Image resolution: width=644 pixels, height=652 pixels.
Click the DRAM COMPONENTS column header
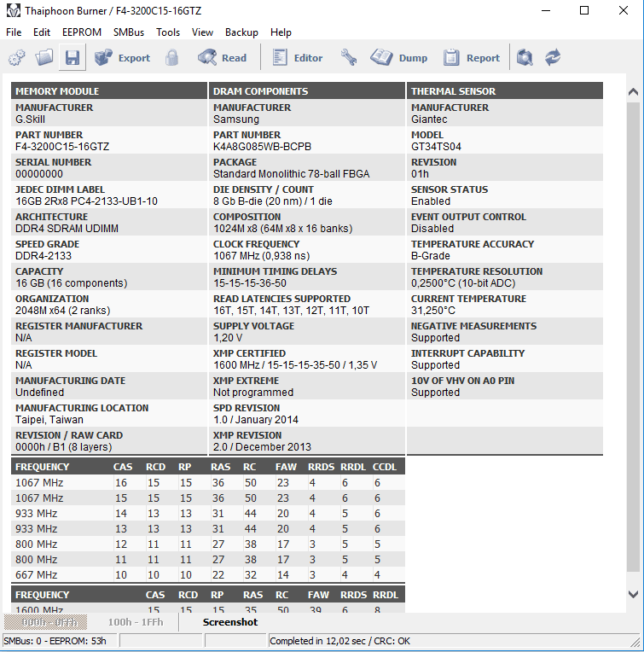[306, 91]
